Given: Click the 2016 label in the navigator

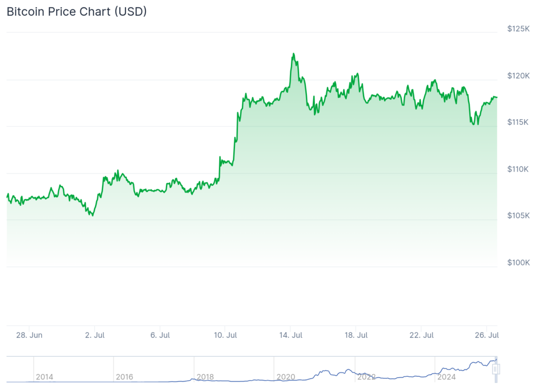Looking at the screenshot, I should click(125, 377).
